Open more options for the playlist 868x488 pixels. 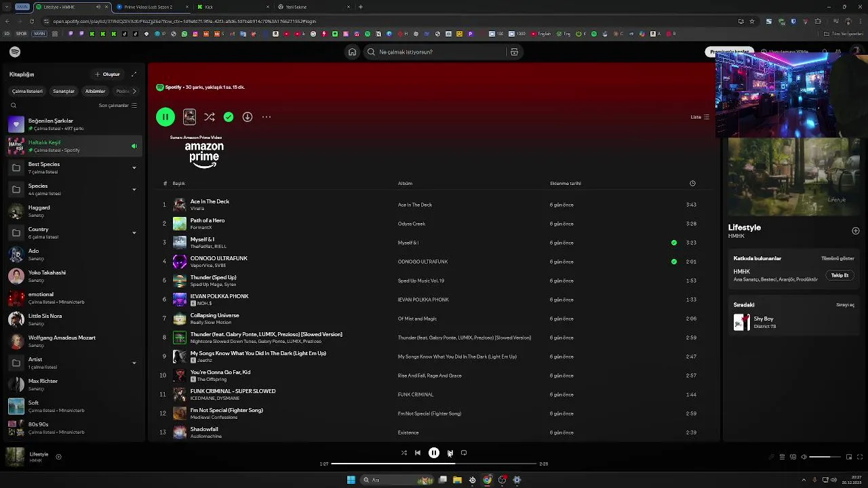[x=267, y=117]
